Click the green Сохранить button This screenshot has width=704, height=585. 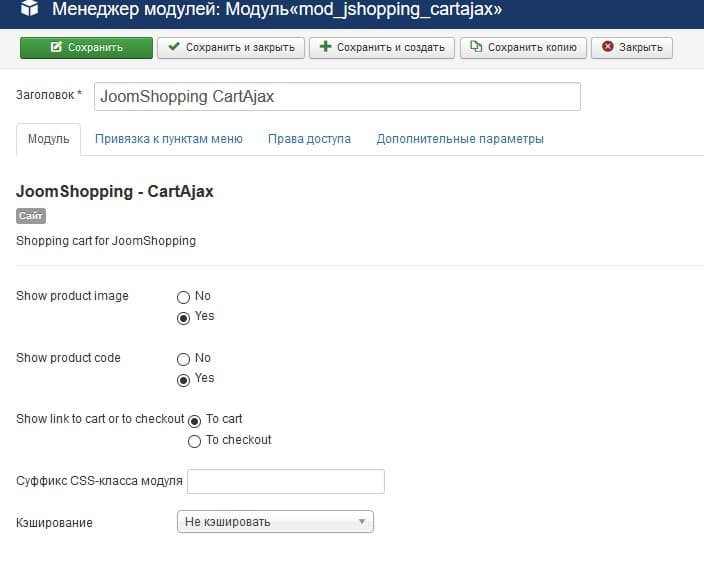[86, 48]
